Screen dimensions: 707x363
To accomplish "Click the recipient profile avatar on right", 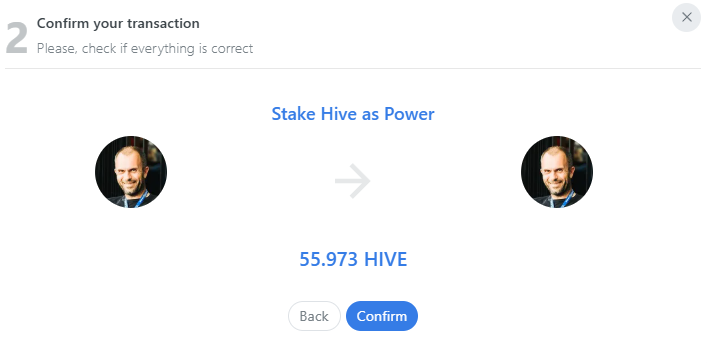I will pos(557,172).
